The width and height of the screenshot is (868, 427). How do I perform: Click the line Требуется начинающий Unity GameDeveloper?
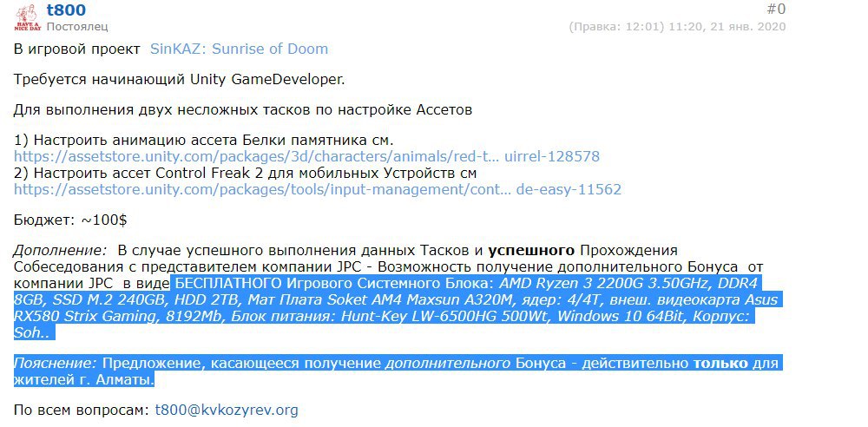(180, 80)
